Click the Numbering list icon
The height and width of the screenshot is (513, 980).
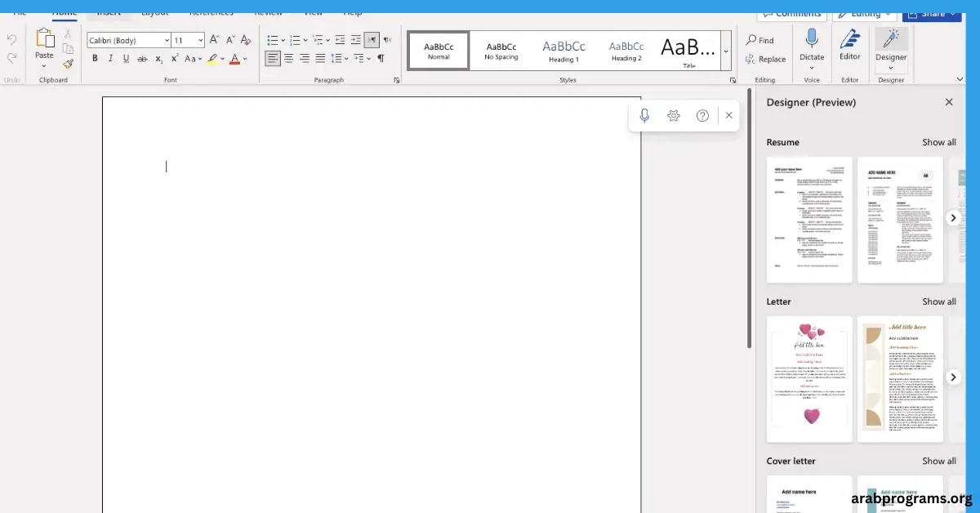[x=295, y=40]
